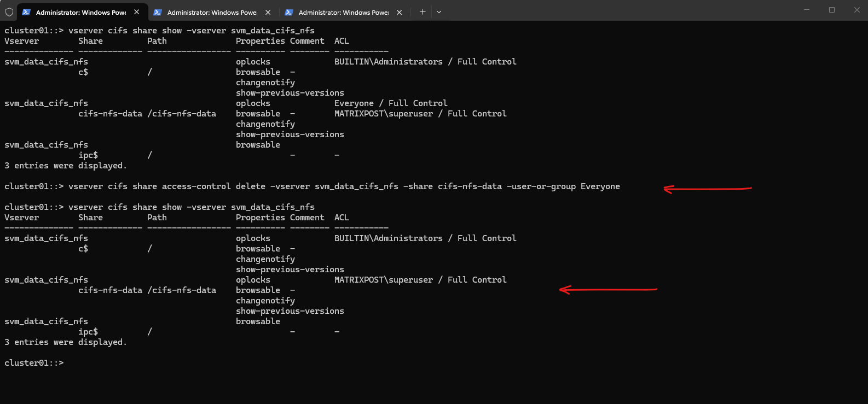Screen dimensions: 868x404
Task: Close the second Administrator PowerShell tab
Action: coord(268,12)
